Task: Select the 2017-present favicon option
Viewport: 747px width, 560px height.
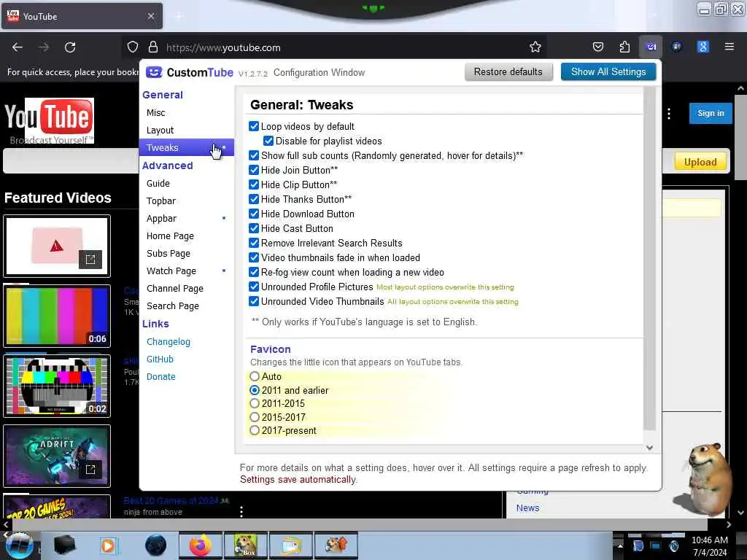Action: click(255, 430)
